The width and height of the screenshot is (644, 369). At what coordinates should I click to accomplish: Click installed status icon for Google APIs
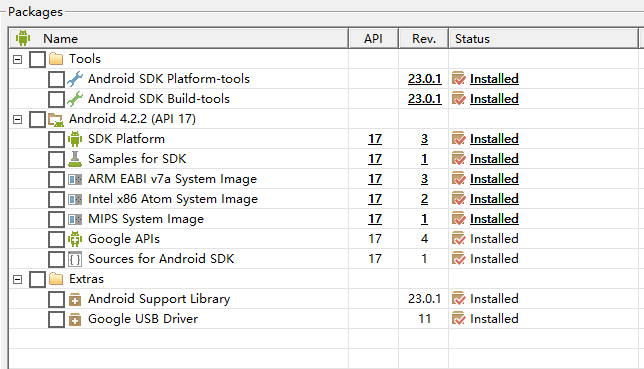[x=458, y=239]
